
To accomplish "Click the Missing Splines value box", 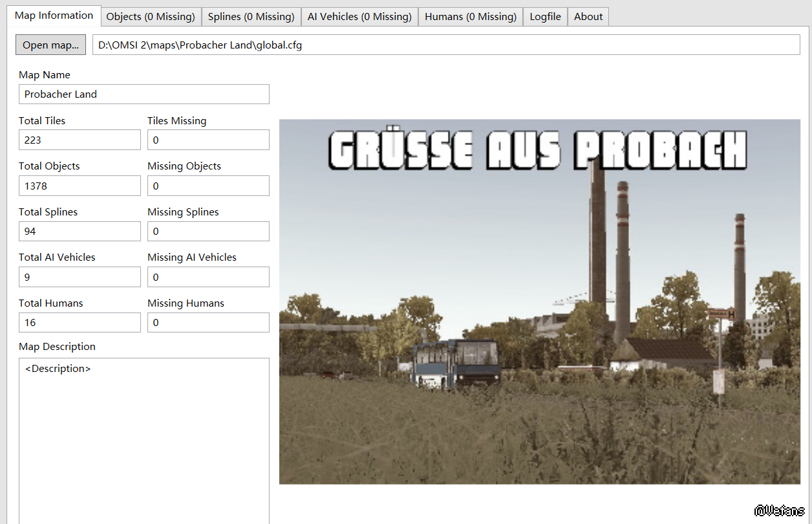I will point(208,231).
